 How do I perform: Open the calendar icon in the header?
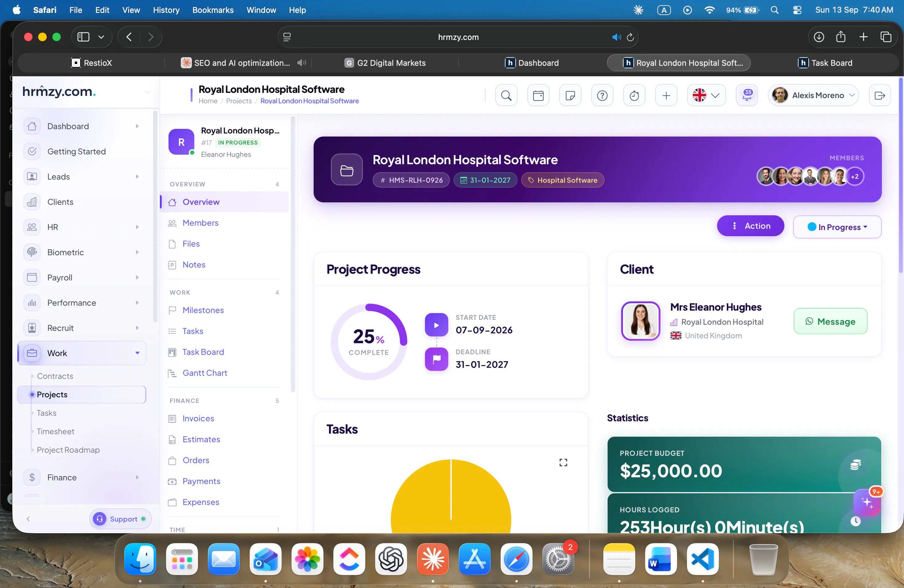(x=538, y=95)
